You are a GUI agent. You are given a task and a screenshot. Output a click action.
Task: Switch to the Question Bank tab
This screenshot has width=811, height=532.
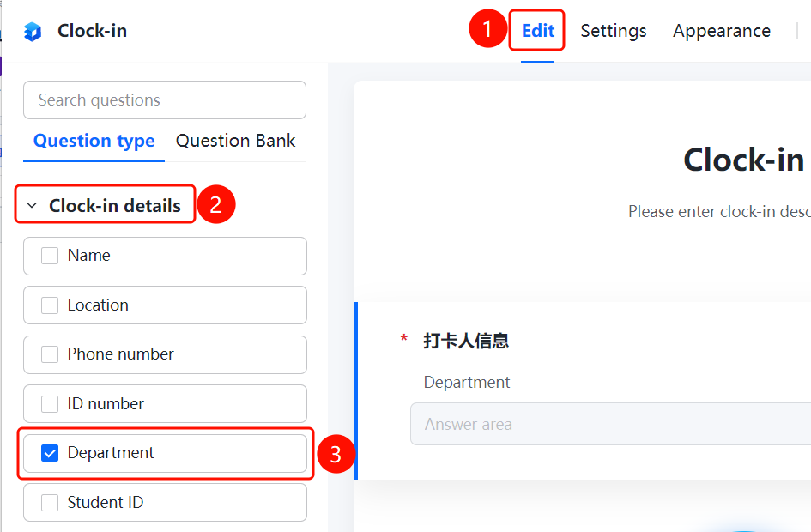[235, 141]
